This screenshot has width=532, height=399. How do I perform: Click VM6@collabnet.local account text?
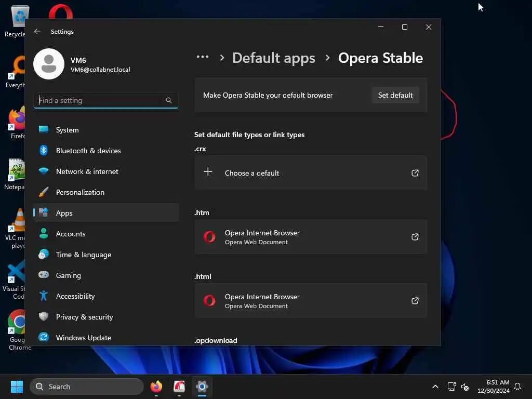pos(100,70)
